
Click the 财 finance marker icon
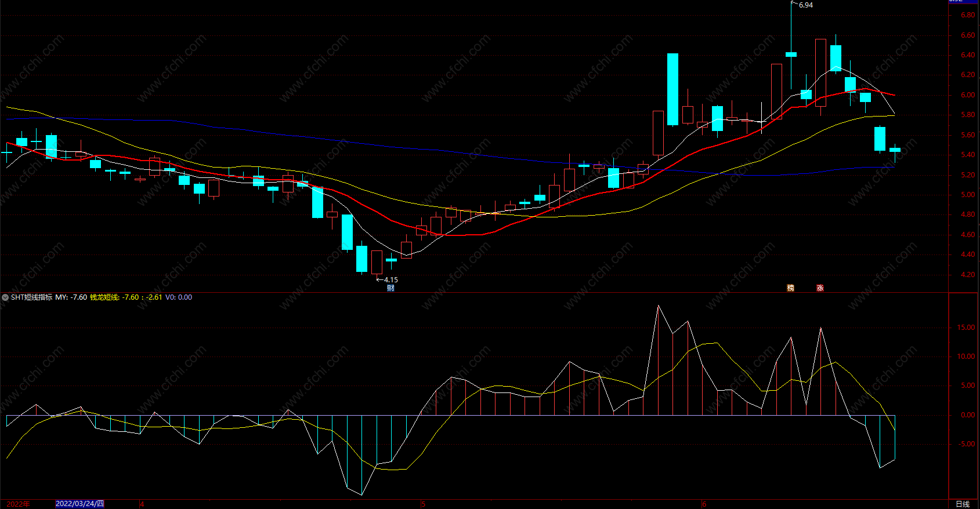[x=390, y=288]
